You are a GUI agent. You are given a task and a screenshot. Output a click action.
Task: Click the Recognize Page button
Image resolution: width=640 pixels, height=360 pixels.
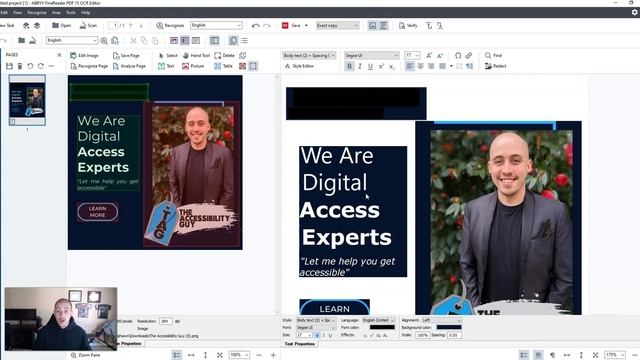(89, 66)
